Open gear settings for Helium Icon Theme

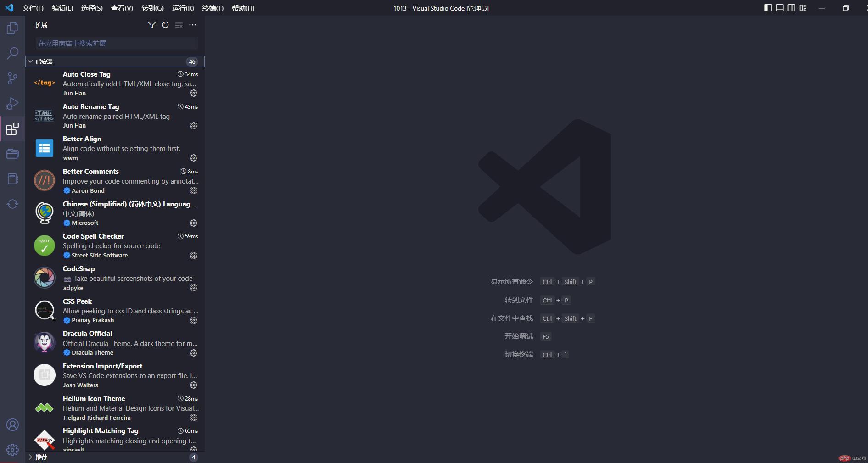tap(194, 418)
